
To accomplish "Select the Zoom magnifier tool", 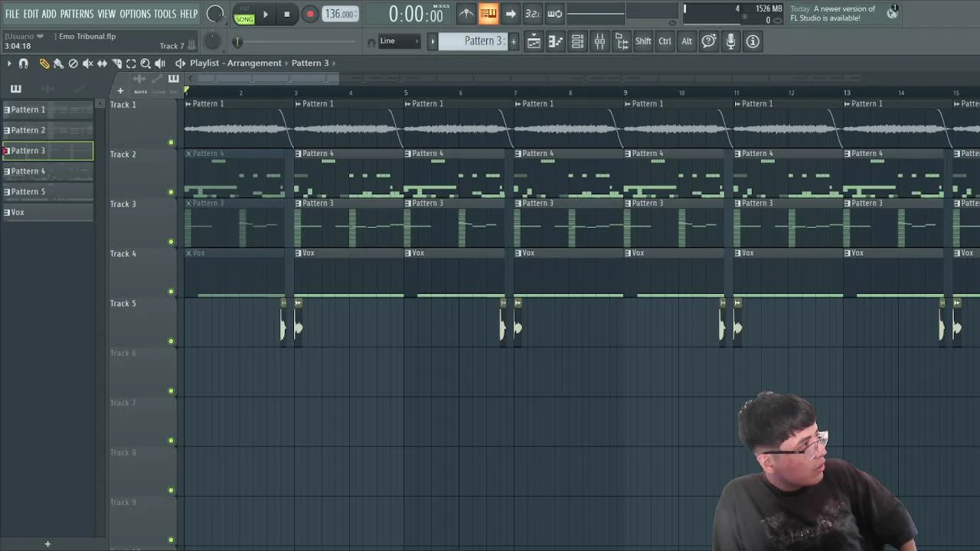I will coord(145,64).
